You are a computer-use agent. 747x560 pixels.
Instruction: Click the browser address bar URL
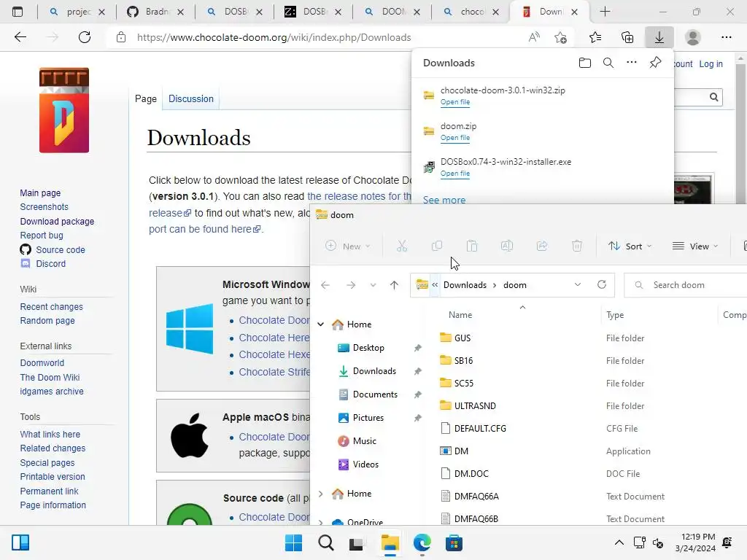274,37
